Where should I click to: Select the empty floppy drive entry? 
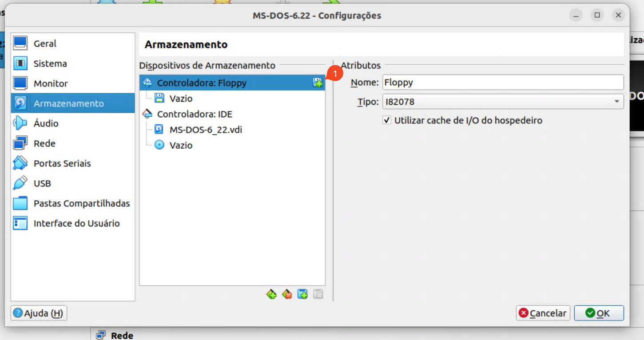(181, 98)
